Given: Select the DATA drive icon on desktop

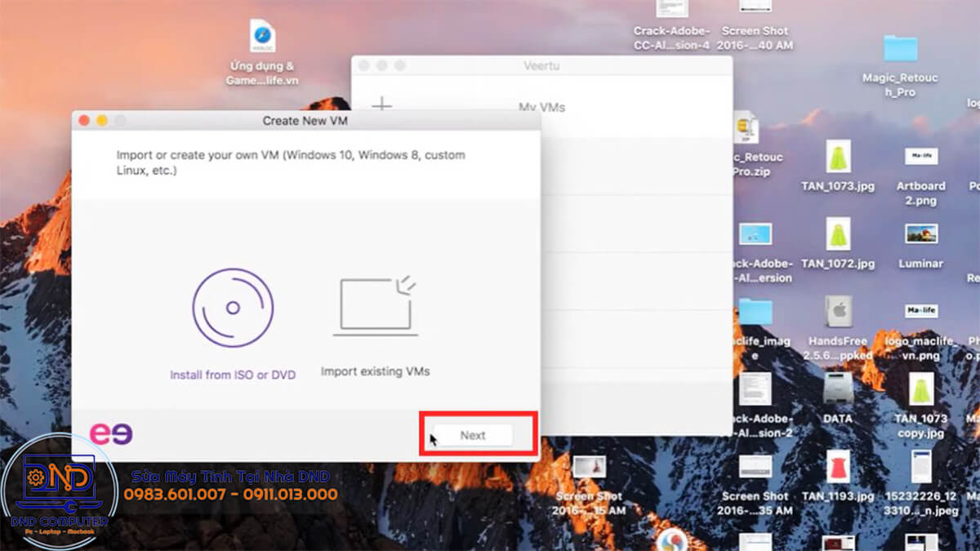Looking at the screenshot, I should pyautogui.click(x=838, y=389).
